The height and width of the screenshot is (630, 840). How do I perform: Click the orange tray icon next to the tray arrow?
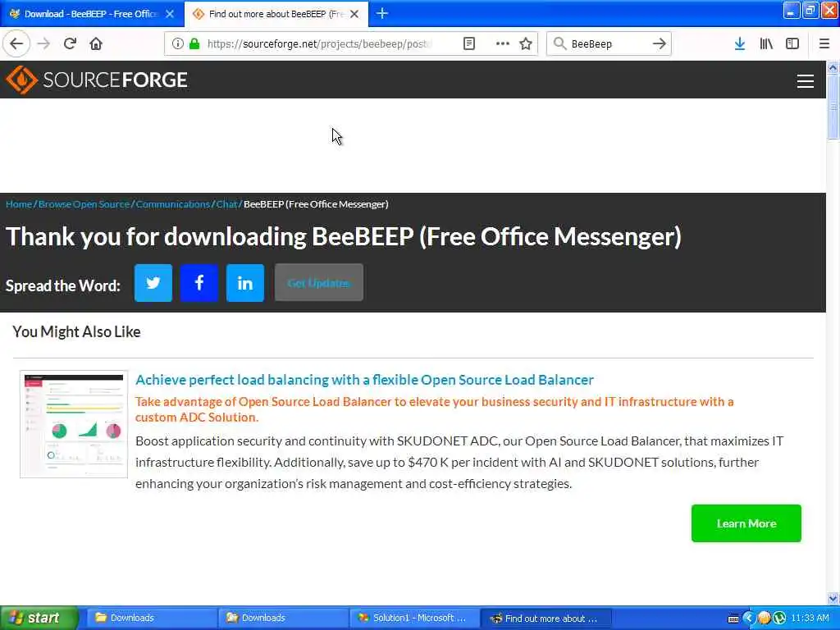764,619
